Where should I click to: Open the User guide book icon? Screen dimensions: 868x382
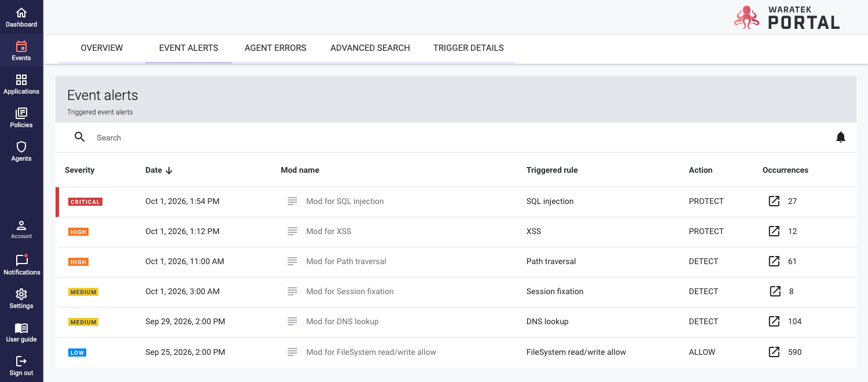point(21,328)
